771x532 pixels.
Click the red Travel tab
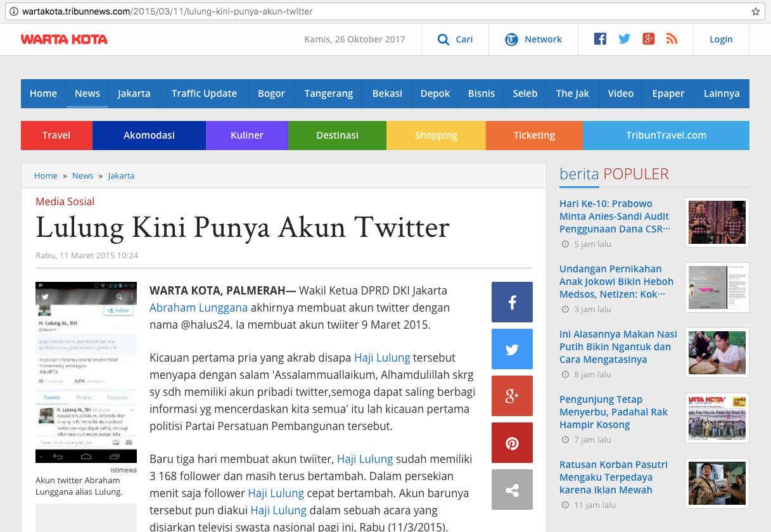pyautogui.click(x=56, y=136)
